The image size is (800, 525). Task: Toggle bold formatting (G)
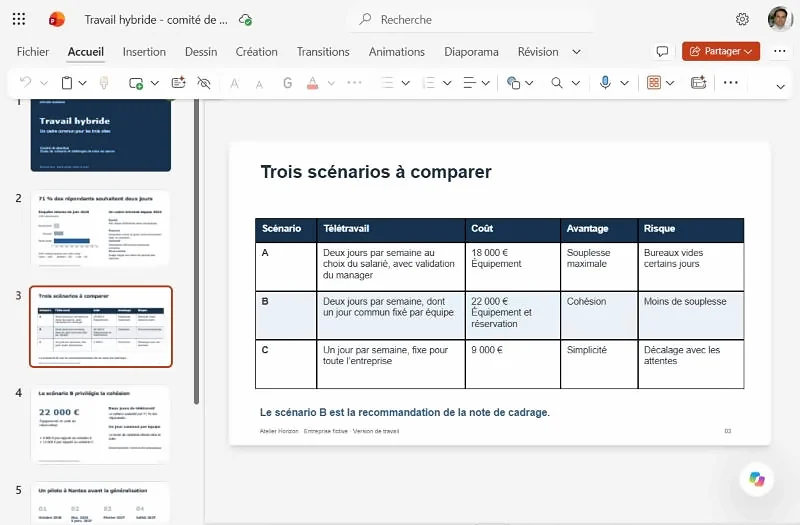[287, 83]
